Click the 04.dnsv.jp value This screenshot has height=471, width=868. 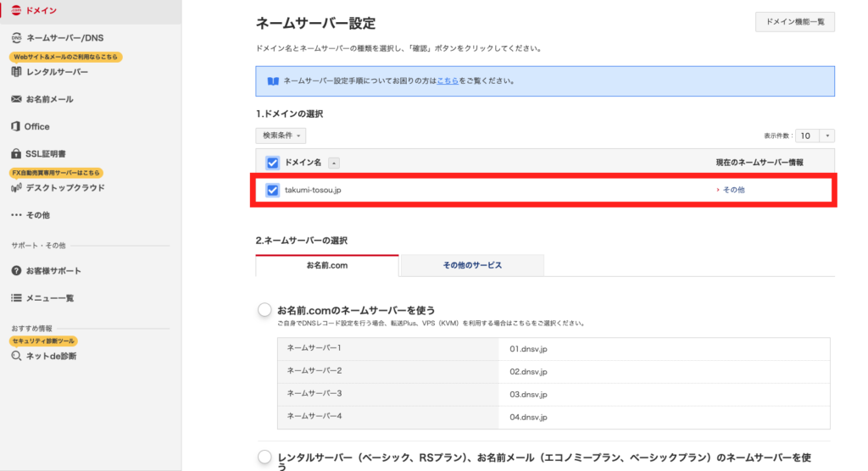528,418
